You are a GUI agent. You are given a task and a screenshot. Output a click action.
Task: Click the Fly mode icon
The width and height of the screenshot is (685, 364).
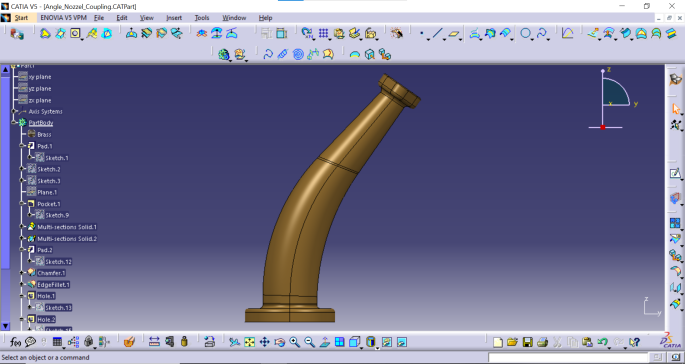coord(235,342)
